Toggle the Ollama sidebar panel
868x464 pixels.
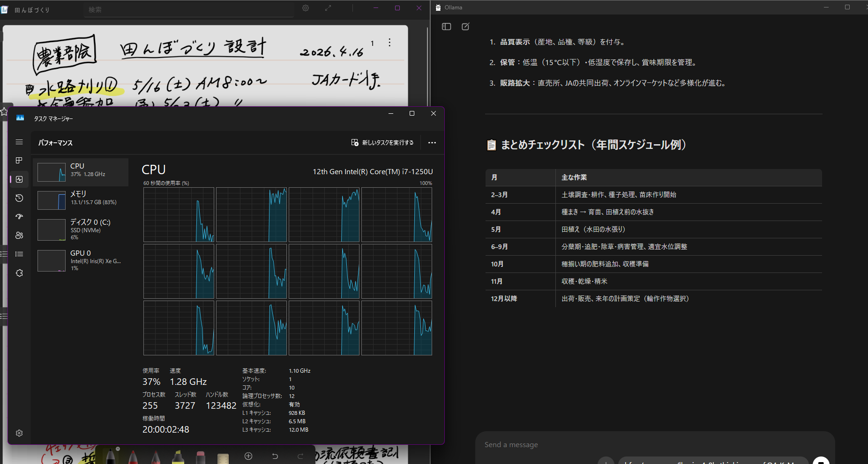click(446, 27)
